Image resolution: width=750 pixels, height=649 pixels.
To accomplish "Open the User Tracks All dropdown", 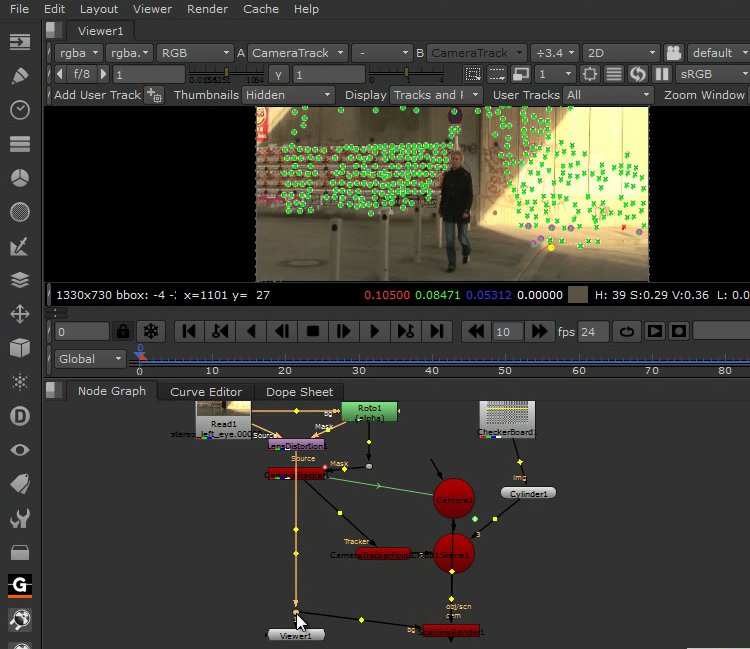I will pyautogui.click(x=608, y=95).
